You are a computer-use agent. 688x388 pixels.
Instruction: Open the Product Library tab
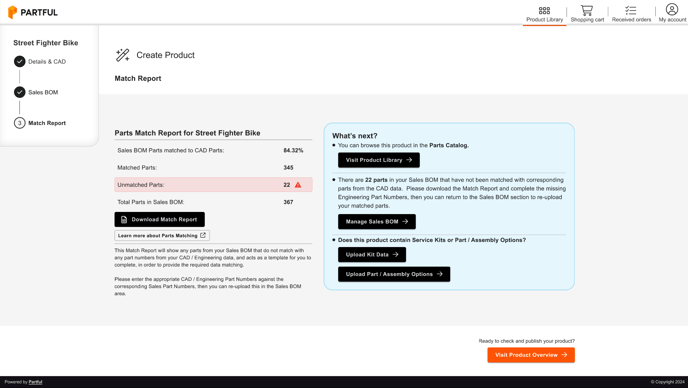click(x=545, y=14)
